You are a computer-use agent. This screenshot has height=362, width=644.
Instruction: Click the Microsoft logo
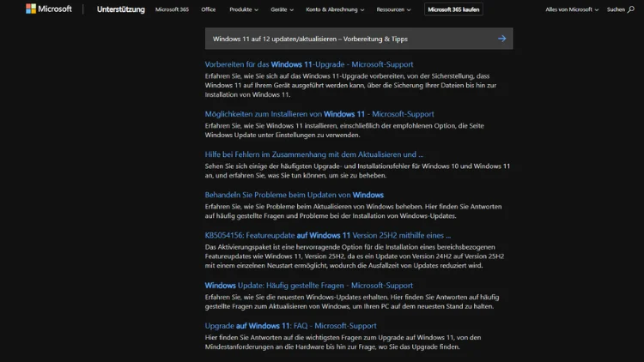(48, 9)
